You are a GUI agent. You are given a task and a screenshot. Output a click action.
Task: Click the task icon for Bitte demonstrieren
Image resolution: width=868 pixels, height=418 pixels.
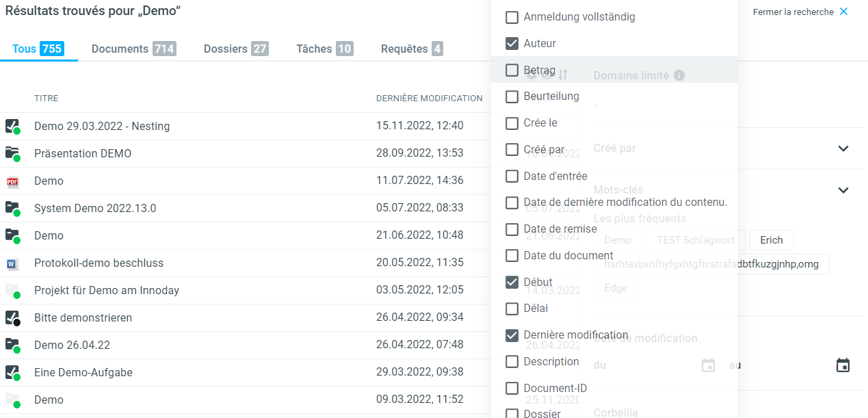[12, 317]
